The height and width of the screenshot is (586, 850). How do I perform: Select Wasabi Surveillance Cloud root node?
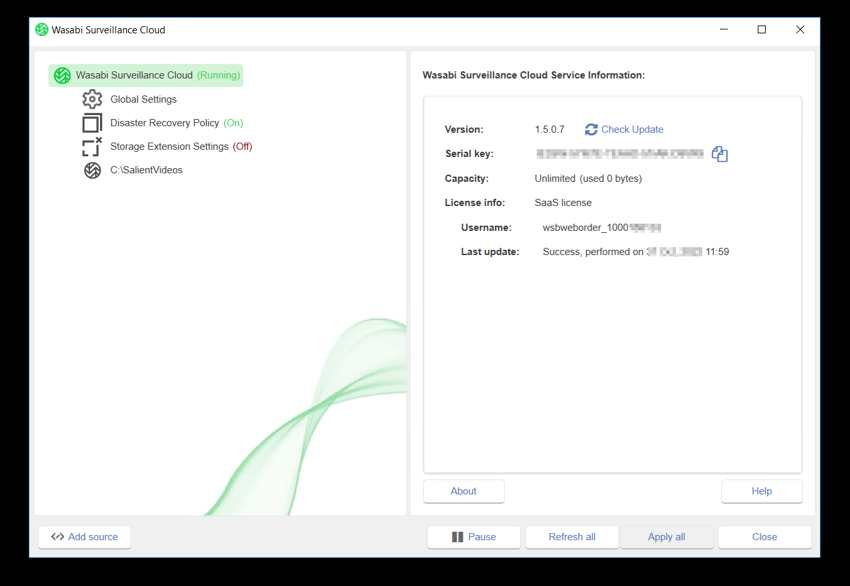pos(146,75)
